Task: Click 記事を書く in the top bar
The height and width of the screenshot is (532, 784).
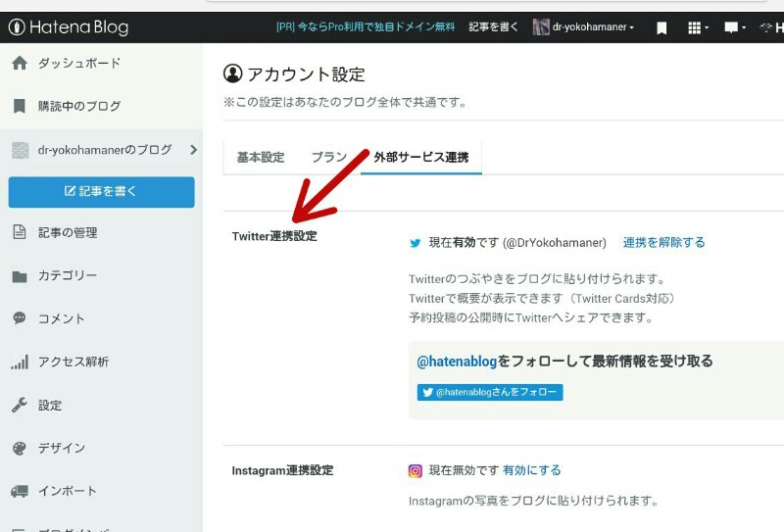Action: [494, 27]
